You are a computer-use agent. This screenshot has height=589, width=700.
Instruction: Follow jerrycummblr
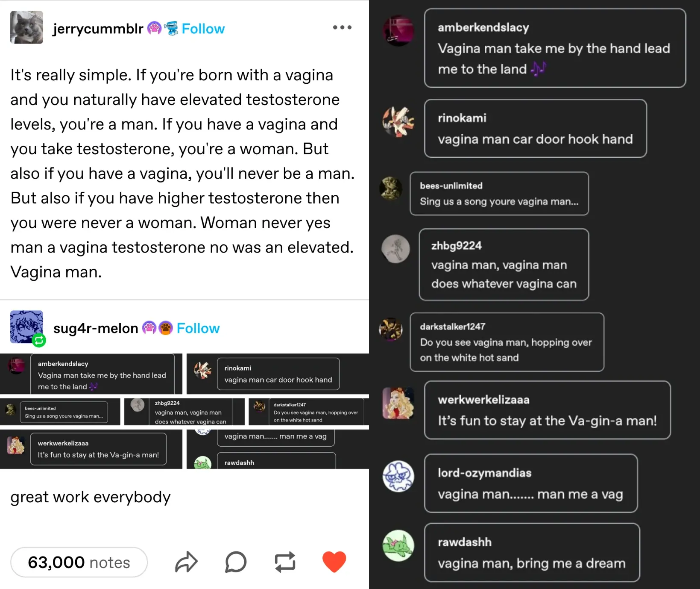(x=203, y=29)
